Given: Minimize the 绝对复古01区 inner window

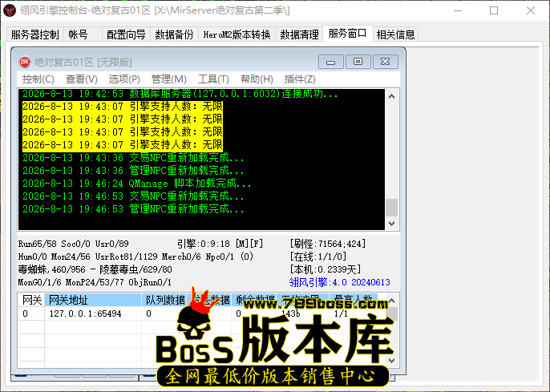Looking at the screenshot, I should [x=331, y=62].
